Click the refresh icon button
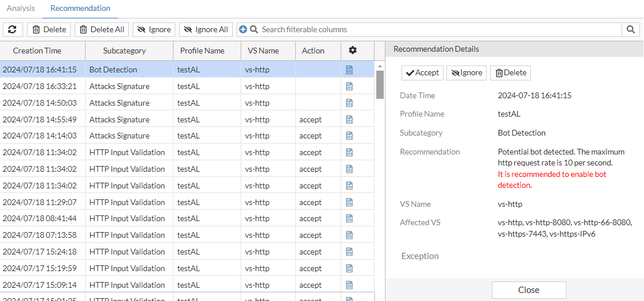This screenshot has width=644, height=301. coord(12,29)
